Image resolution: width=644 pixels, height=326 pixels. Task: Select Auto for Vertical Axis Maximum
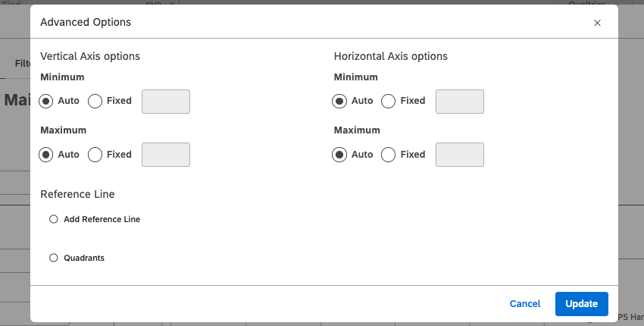[47, 155]
